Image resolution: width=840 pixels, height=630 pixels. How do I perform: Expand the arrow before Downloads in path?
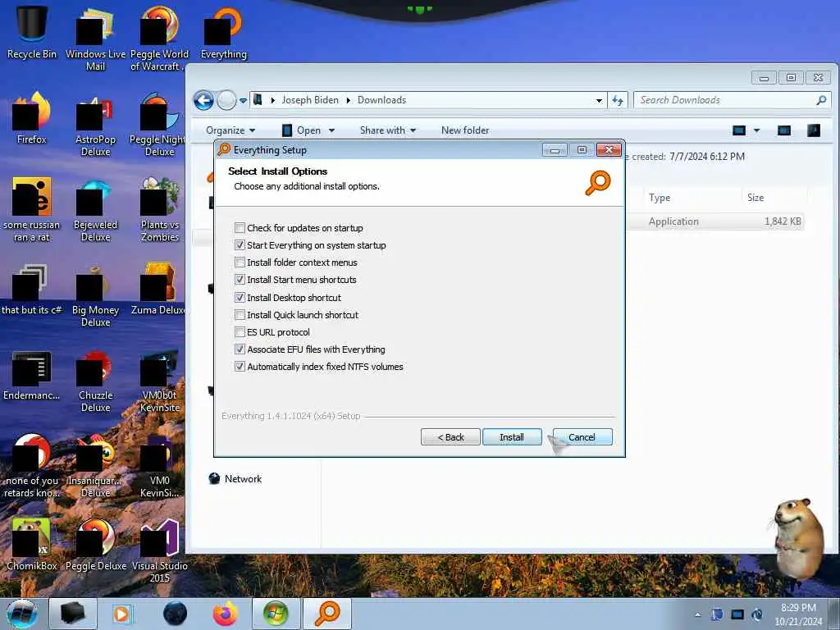coord(348,100)
